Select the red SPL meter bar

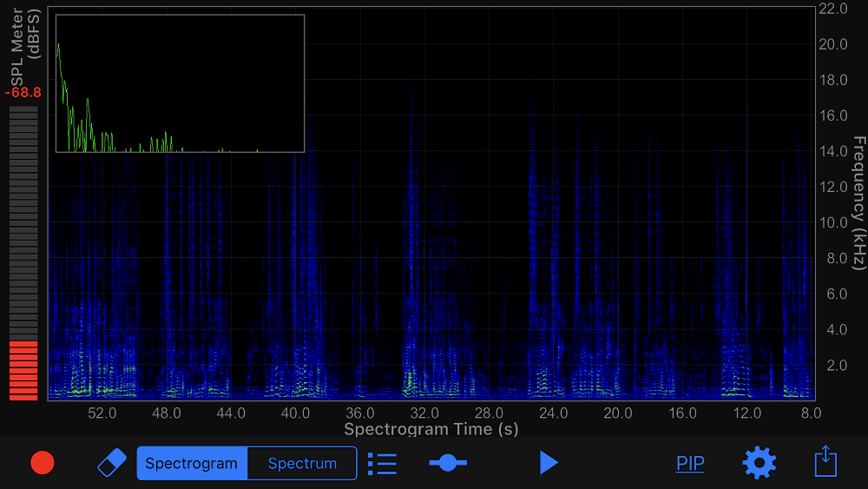click(x=23, y=370)
